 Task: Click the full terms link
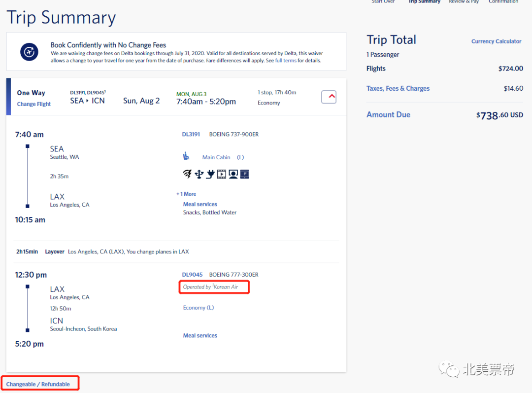point(286,61)
